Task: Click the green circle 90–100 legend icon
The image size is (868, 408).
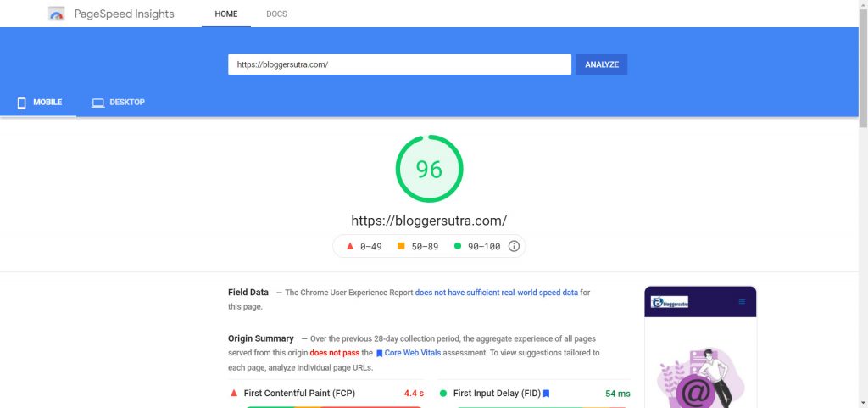Action: (x=457, y=246)
